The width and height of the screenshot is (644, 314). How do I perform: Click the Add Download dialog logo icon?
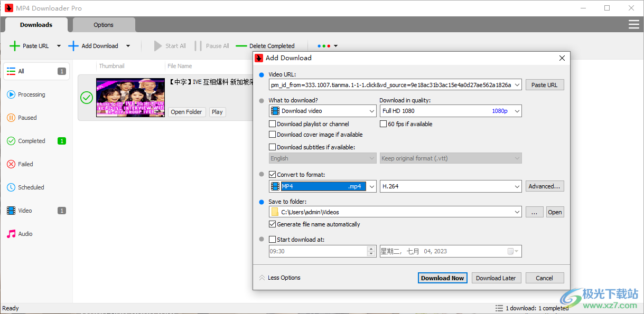coord(259,58)
